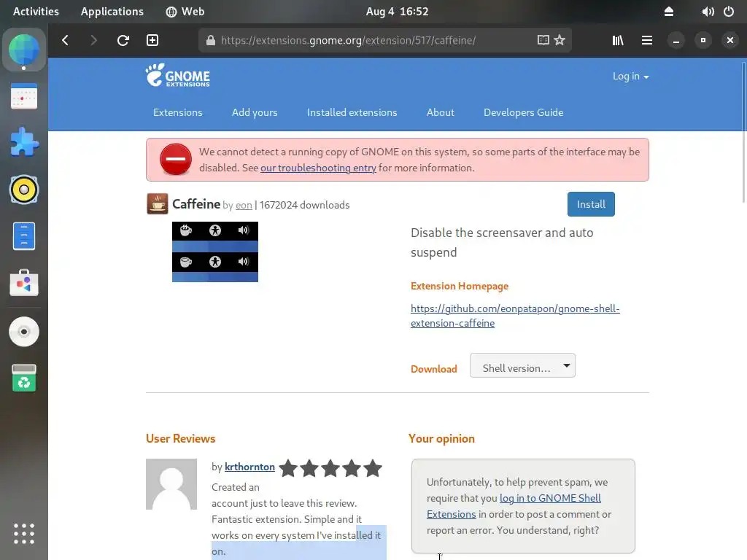Viewport: 747px width, 560px height.
Task: Open the About page
Action: (x=440, y=112)
